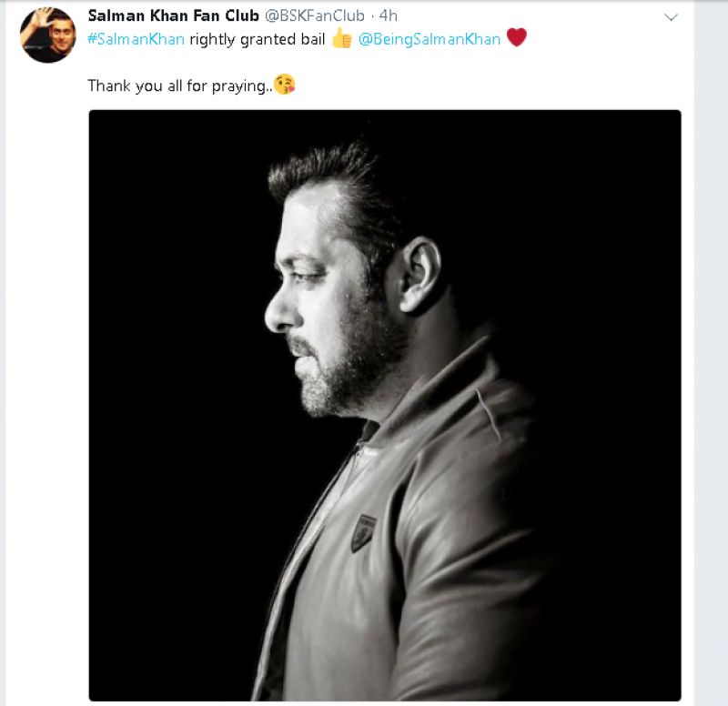Screen dimensions: 728x706
Task: Click the red heart emoji
Action: point(517,38)
